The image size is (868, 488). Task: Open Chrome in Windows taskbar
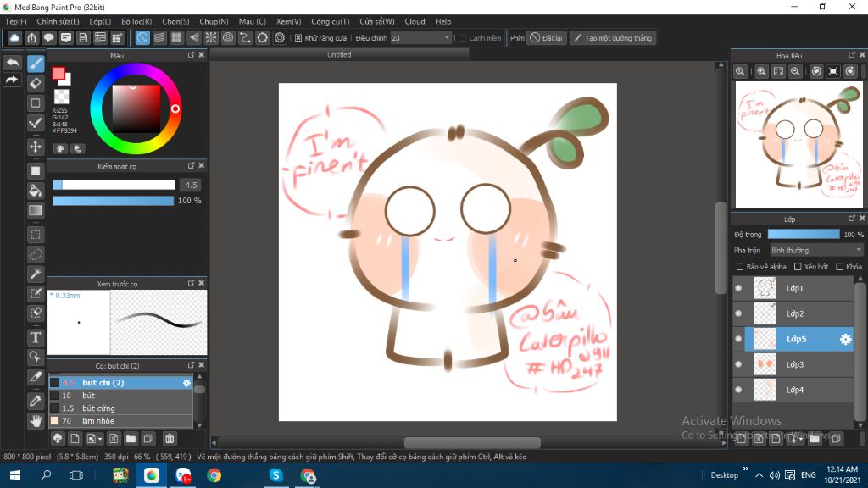[x=214, y=475]
